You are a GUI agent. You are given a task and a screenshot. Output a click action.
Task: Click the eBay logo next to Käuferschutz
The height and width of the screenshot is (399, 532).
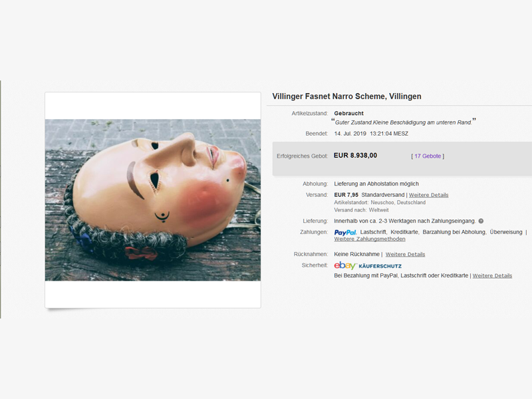pos(345,265)
